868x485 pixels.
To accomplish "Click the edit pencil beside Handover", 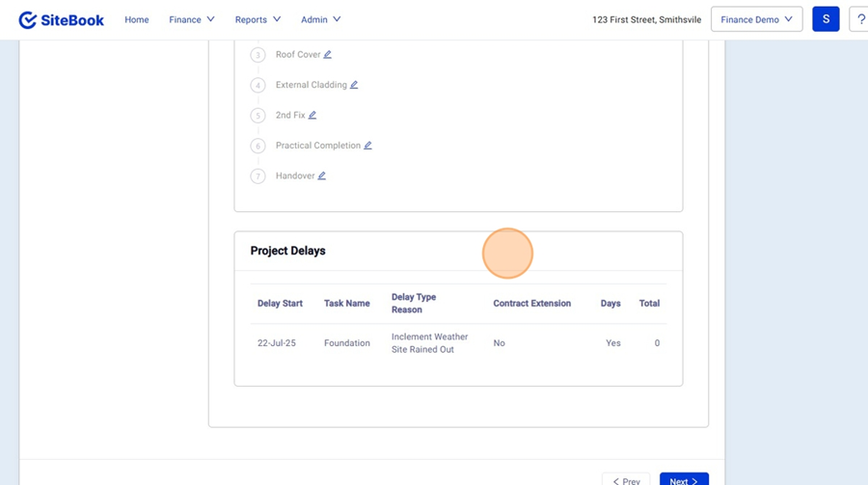I will (322, 176).
